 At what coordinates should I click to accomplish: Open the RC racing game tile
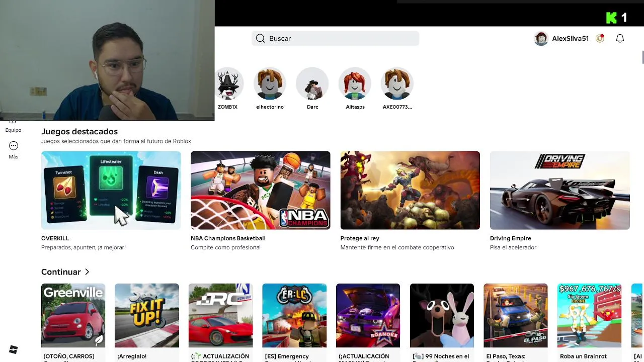click(x=221, y=316)
